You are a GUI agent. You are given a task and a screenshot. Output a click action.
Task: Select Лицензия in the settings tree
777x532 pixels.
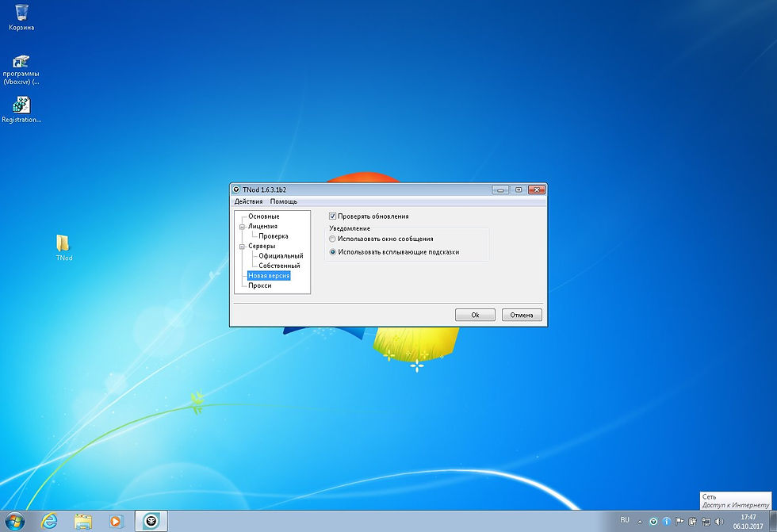pos(262,227)
